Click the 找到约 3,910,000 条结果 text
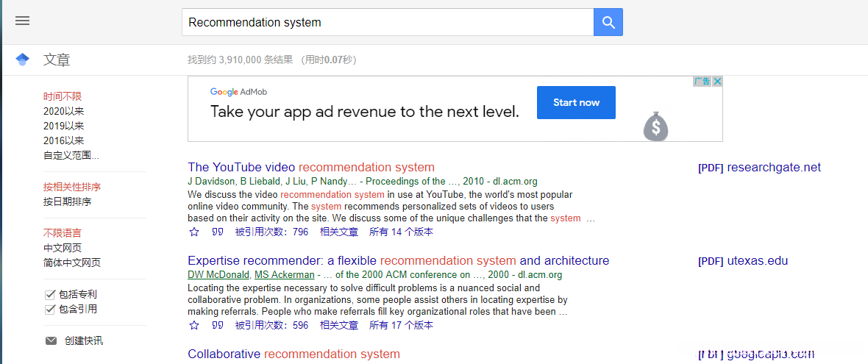This screenshot has height=364, width=868. [x=241, y=60]
